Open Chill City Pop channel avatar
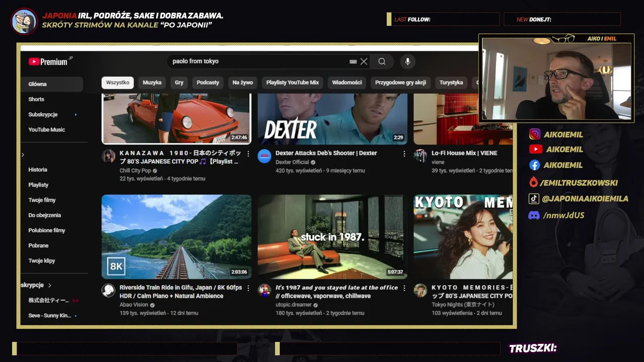This screenshot has height=362, width=644. [108, 156]
